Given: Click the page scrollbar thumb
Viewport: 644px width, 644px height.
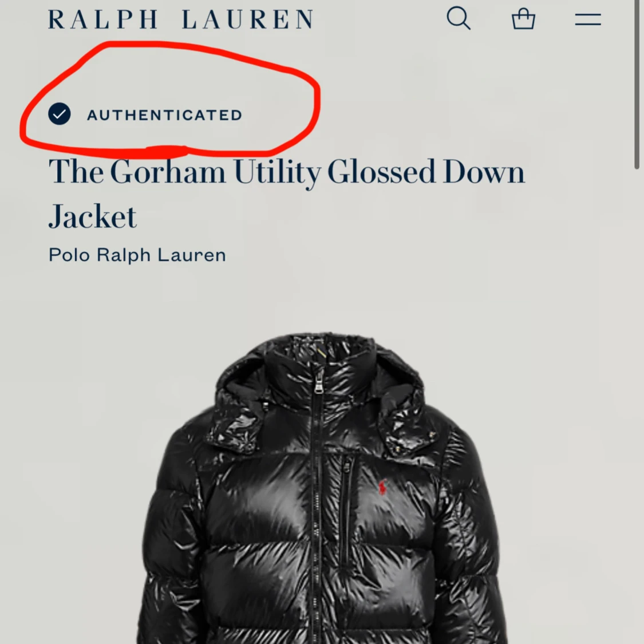Looking at the screenshot, I should coord(638,84).
